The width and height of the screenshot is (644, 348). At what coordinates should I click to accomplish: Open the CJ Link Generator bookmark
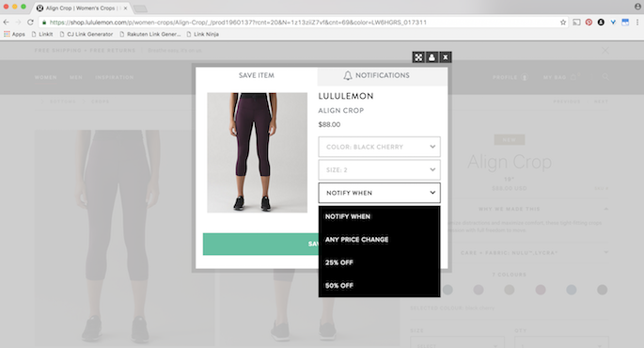[86, 34]
